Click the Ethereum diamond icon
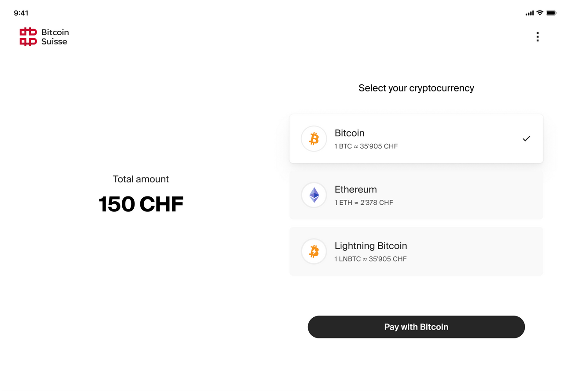 (314, 195)
